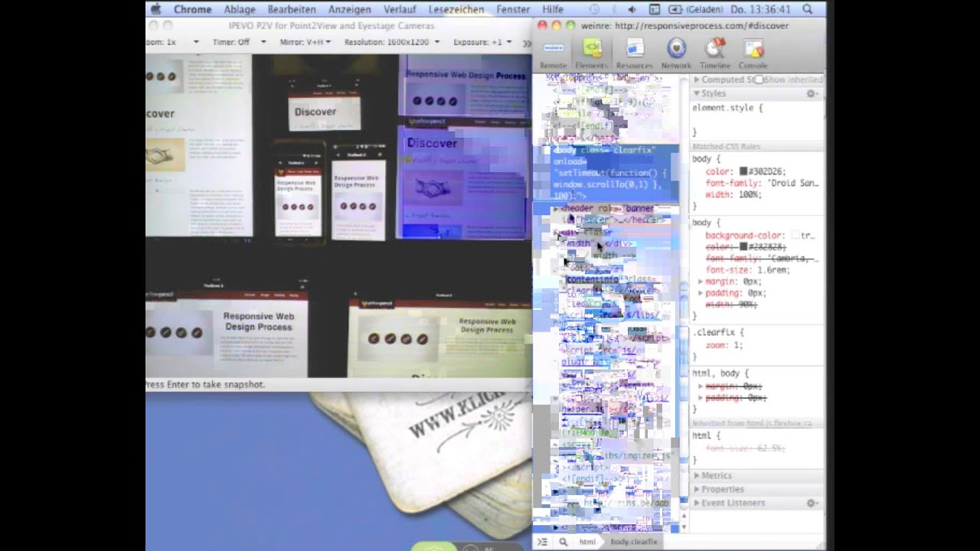Click the struck-through #282828 color swatch
The height and width of the screenshot is (551, 980).
coord(743,247)
